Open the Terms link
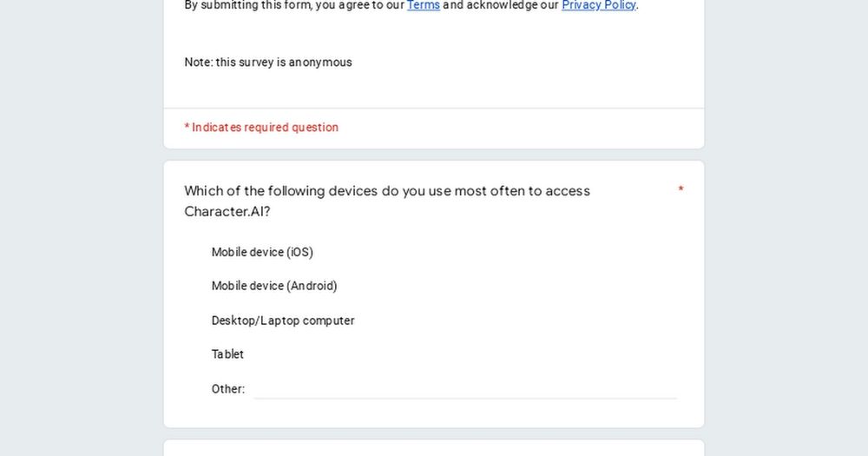The height and width of the screenshot is (456, 868). pyautogui.click(x=424, y=5)
